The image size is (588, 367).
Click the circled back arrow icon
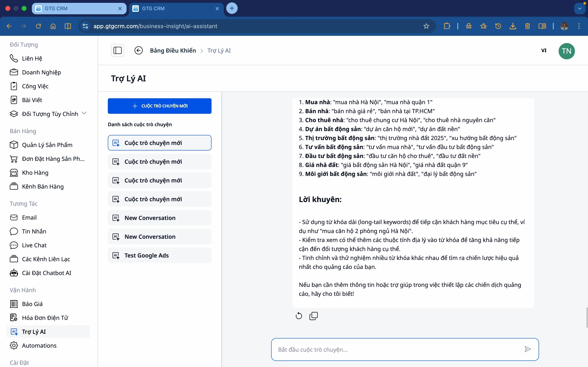[x=138, y=51]
